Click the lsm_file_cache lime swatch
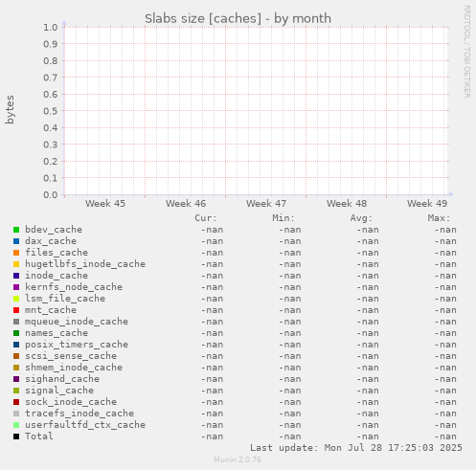The width and height of the screenshot is (476, 470). coord(16,299)
